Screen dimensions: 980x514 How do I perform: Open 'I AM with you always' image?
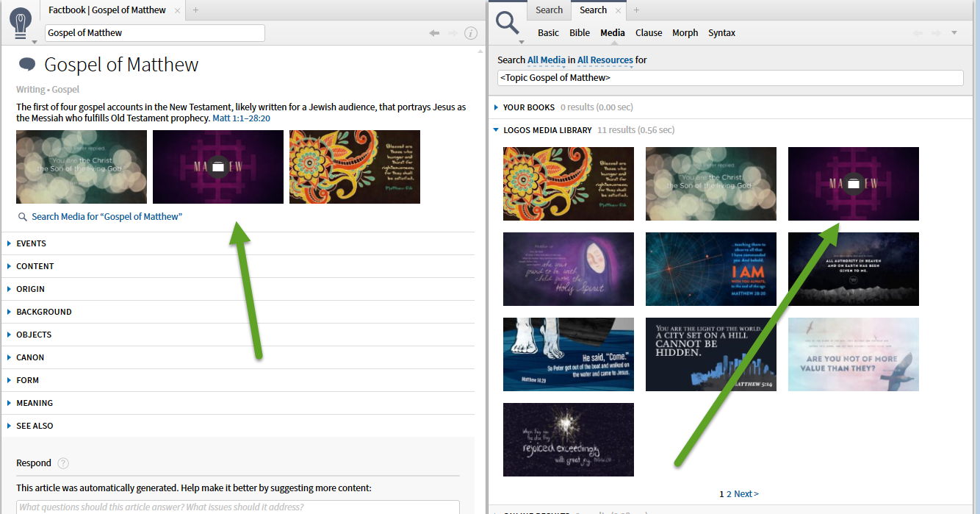711,269
